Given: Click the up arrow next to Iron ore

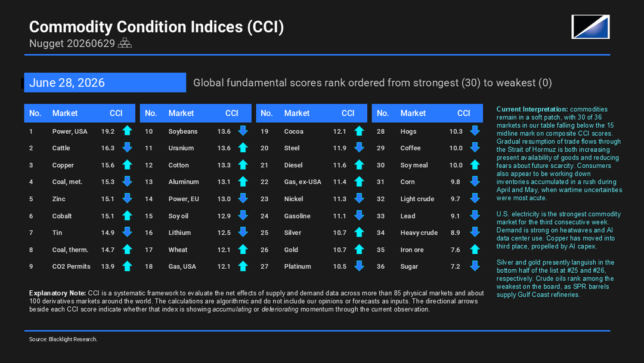Looking at the screenshot, I should click(x=475, y=249).
